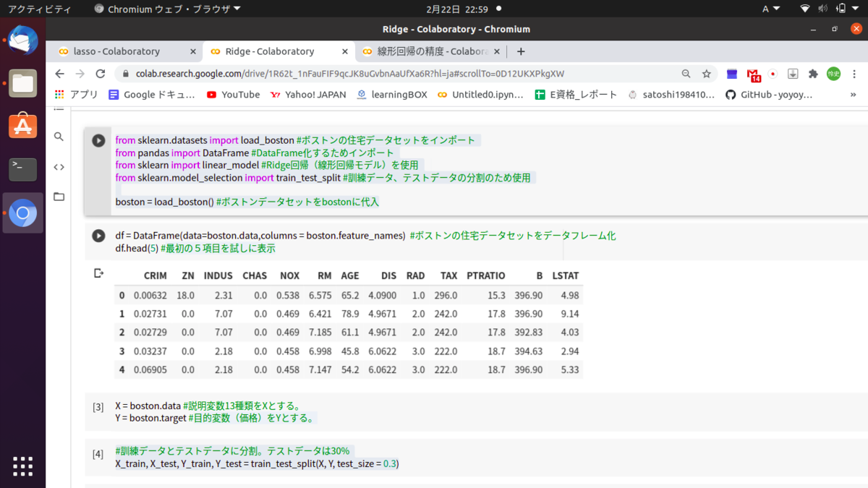Click the 6.998 value in RM column

tap(320, 351)
